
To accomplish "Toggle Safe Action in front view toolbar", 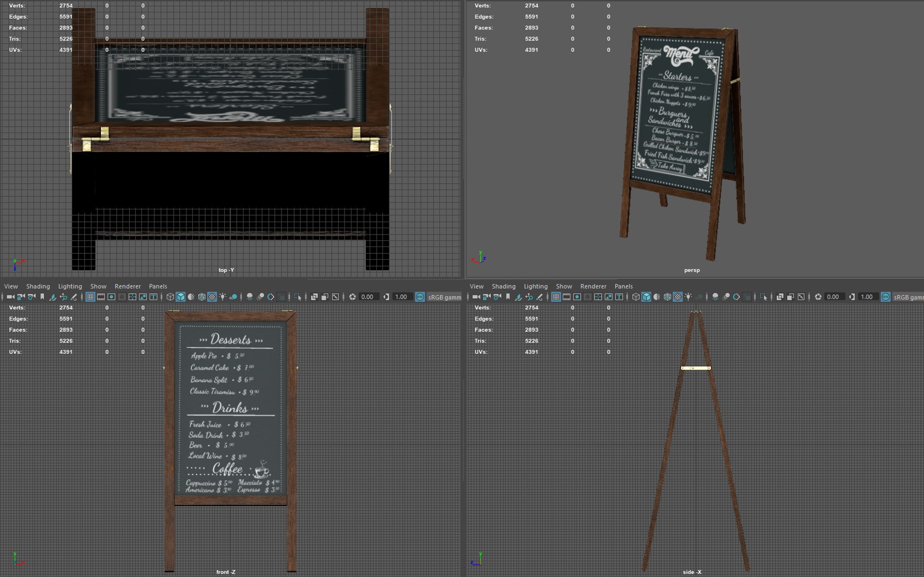I will pyautogui.click(x=143, y=297).
